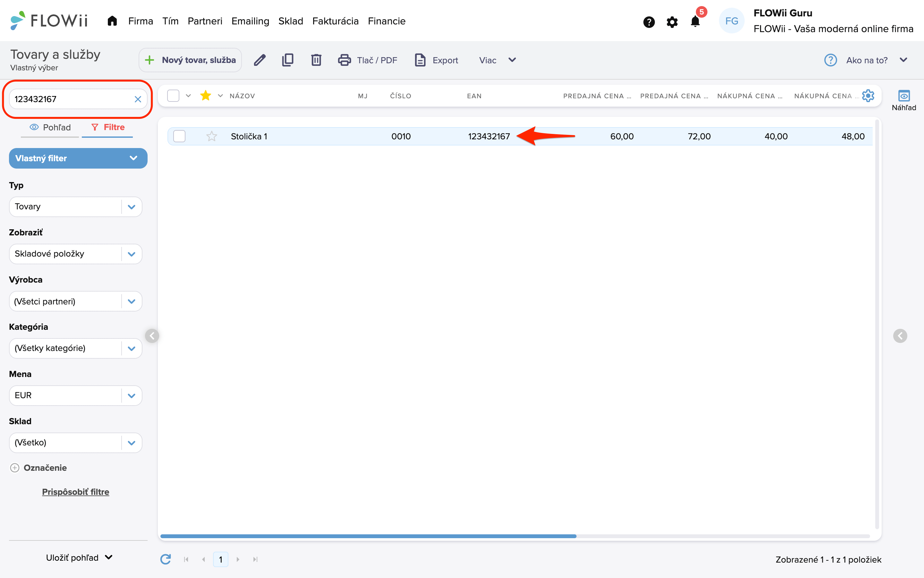Image resolution: width=924 pixels, height=578 pixels.
Task: Toggle favorite star for Stolička 1
Action: coord(211,136)
